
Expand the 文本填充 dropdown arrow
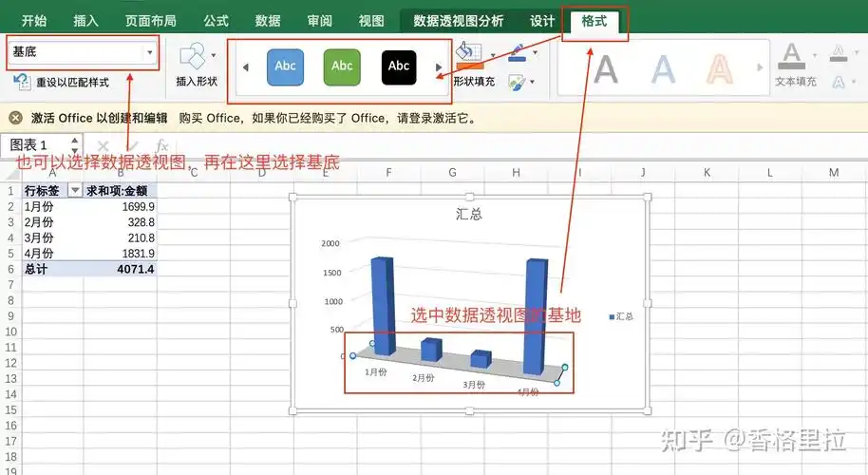pyautogui.click(x=814, y=55)
